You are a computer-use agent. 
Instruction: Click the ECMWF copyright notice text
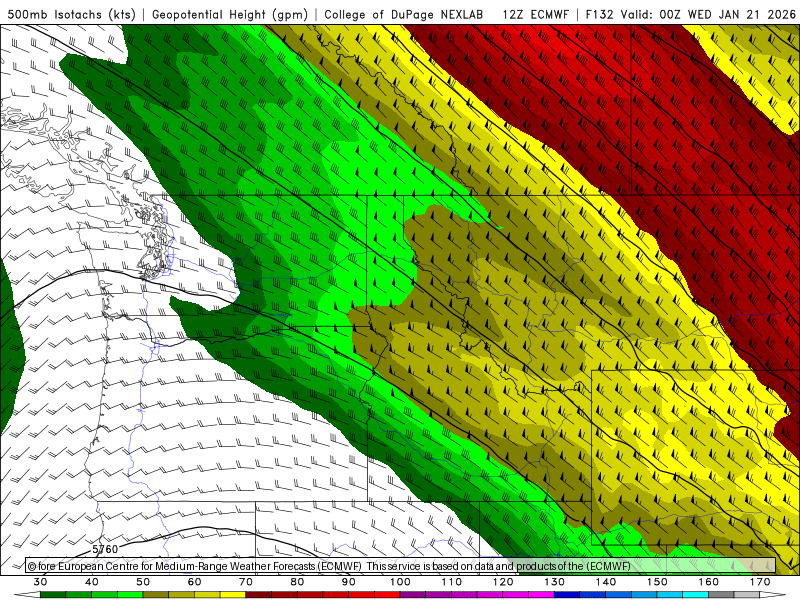point(329,566)
